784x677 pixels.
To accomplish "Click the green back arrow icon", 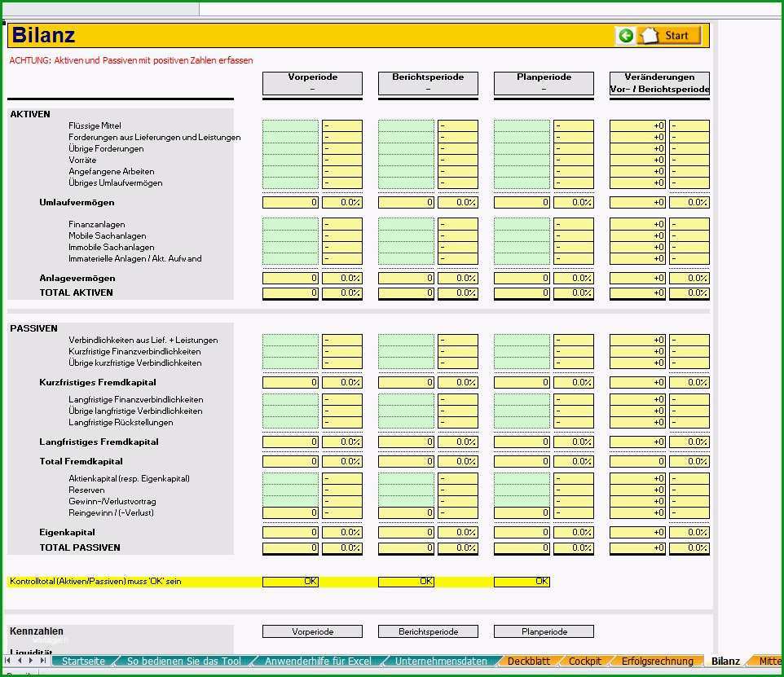I will 626,36.
